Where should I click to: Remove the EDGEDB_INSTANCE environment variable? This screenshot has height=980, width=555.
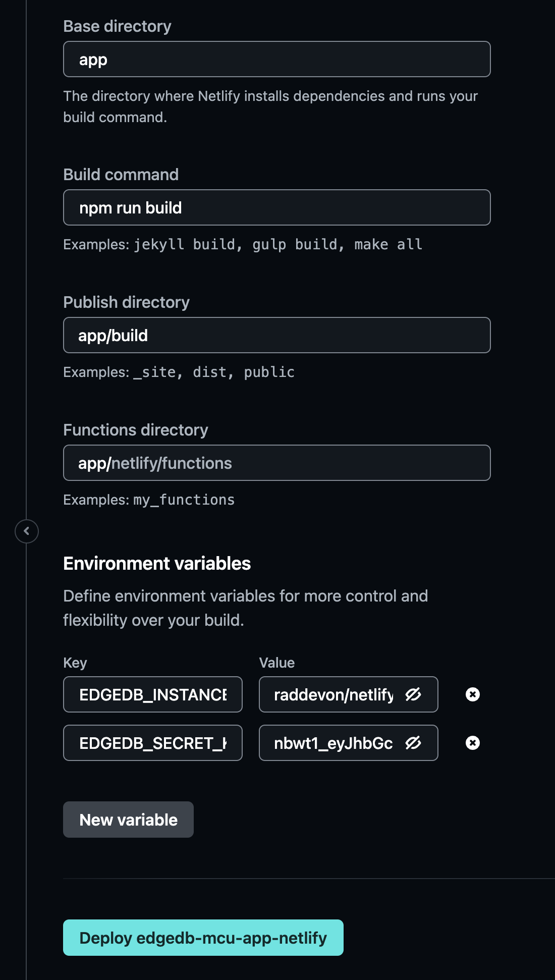point(473,694)
